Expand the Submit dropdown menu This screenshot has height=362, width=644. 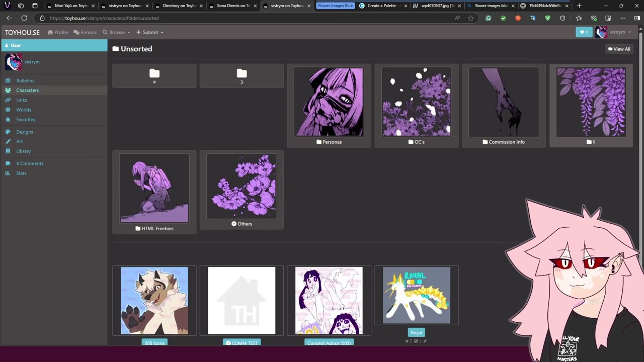[150, 32]
